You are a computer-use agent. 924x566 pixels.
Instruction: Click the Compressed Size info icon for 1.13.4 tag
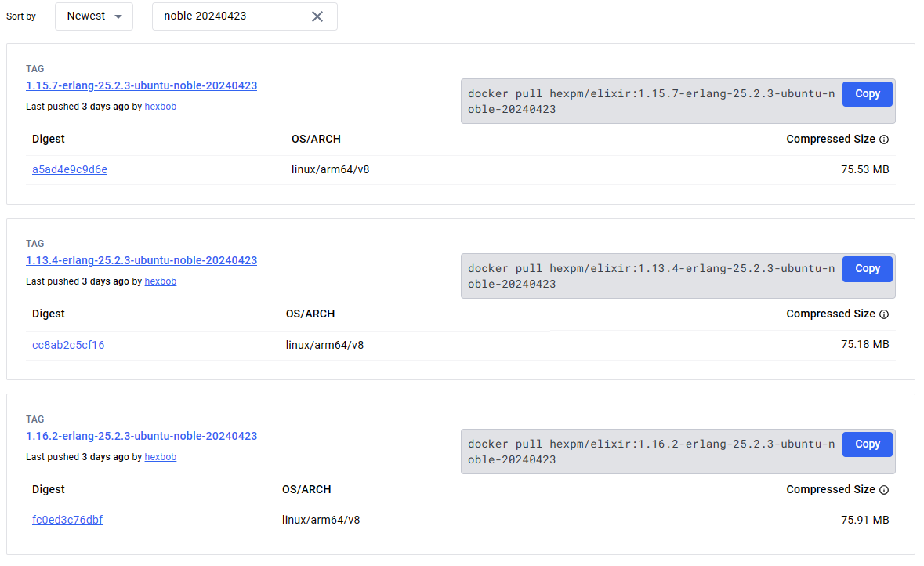click(884, 314)
